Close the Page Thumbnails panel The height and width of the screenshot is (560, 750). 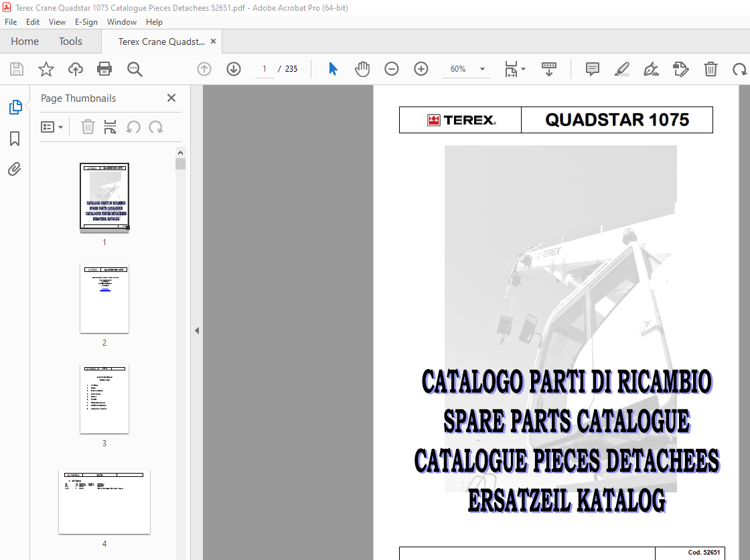[171, 98]
